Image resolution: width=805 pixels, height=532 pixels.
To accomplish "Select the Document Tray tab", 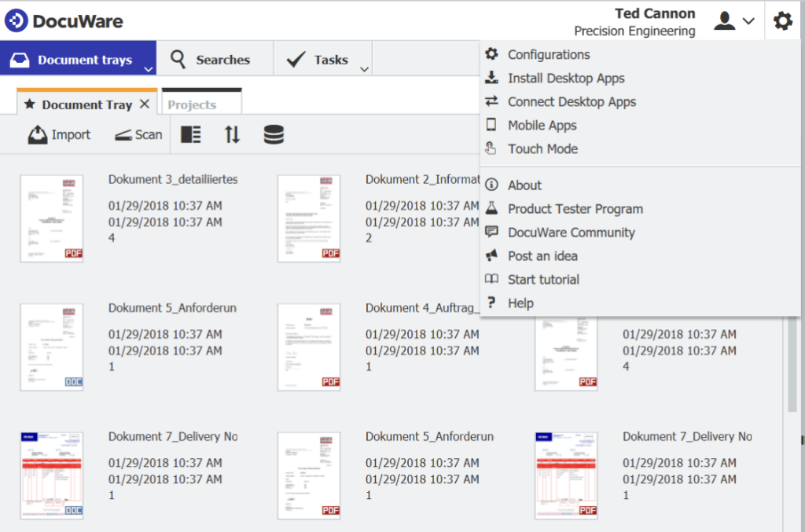I will coord(86,105).
